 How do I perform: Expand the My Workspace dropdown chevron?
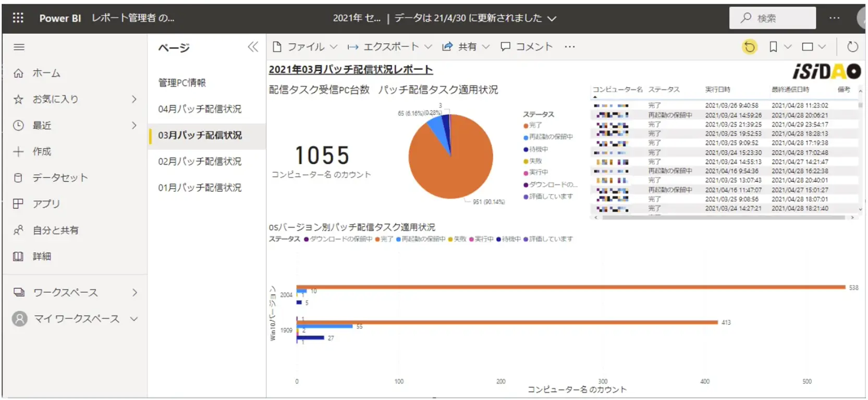click(134, 319)
